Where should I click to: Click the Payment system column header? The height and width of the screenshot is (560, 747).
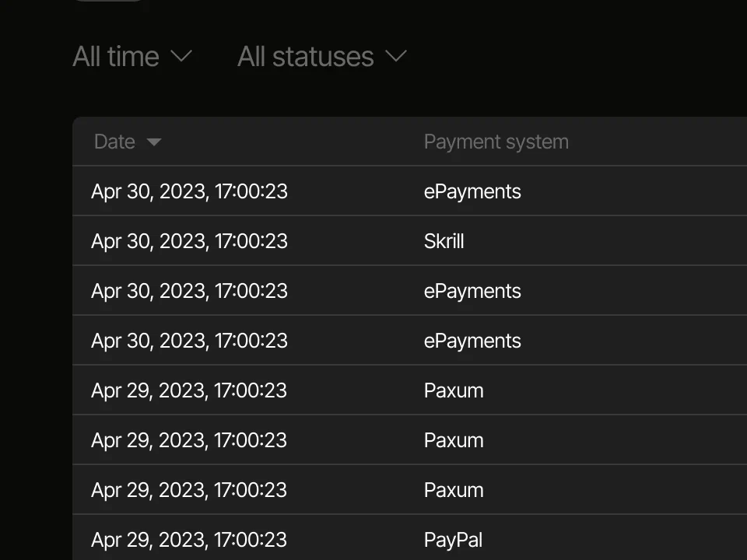click(x=496, y=142)
